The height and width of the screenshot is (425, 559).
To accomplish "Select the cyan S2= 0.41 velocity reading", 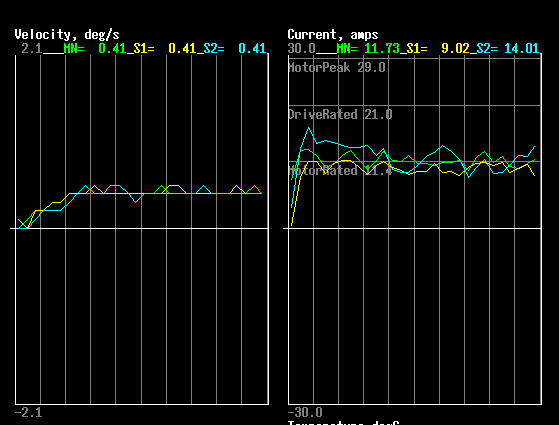I will point(235,48).
